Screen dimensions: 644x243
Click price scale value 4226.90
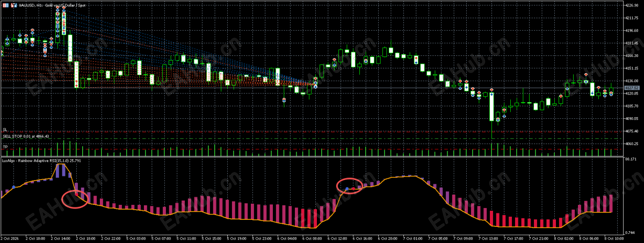point(631,5)
